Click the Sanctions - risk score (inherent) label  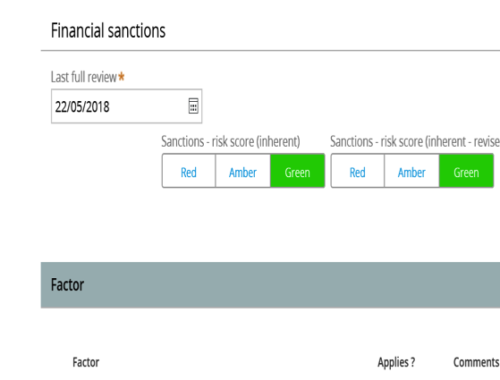point(231,142)
